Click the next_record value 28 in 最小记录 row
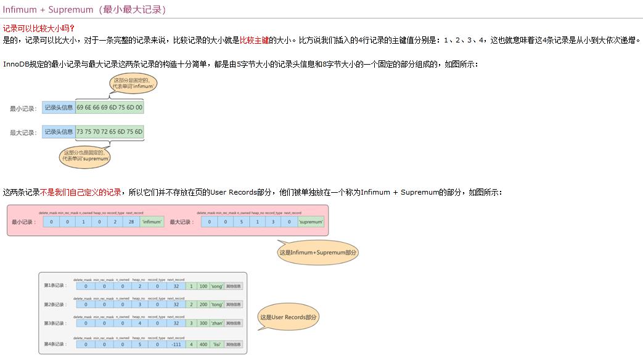 point(131,222)
